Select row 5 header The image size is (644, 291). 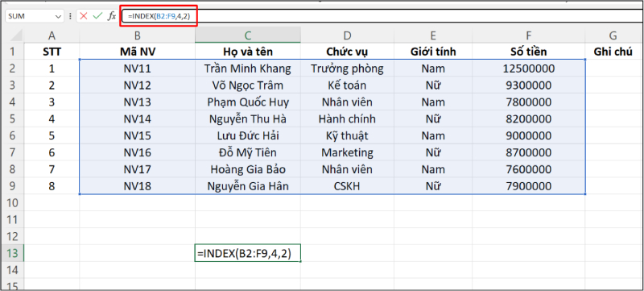[x=12, y=118]
